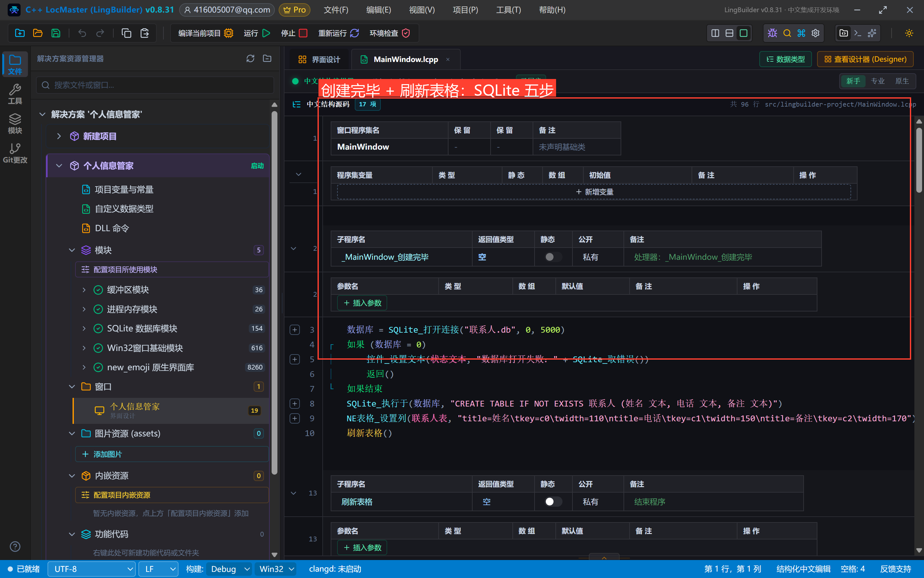Switch to the 界面设计 tab
Screen dimensions: 924x578
point(319,59)
